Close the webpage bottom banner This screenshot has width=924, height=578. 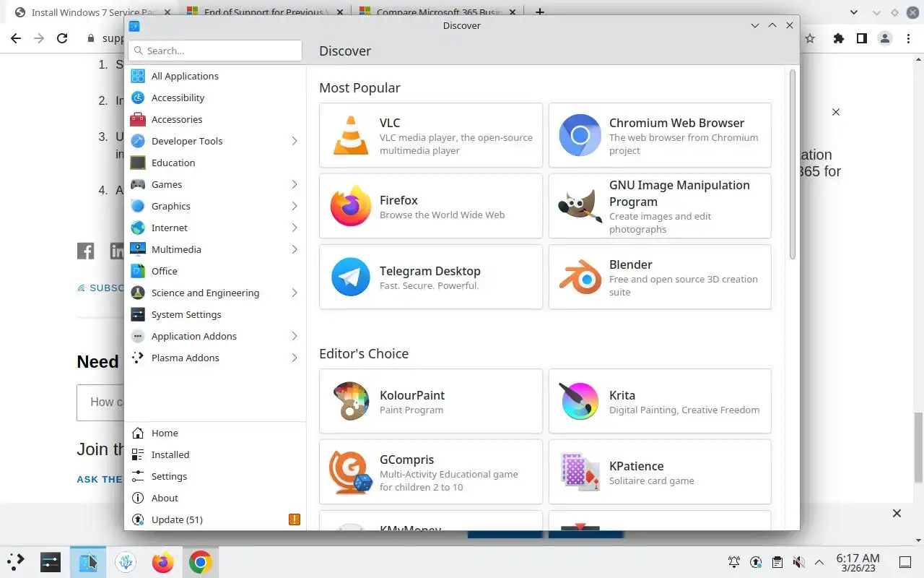897,514
